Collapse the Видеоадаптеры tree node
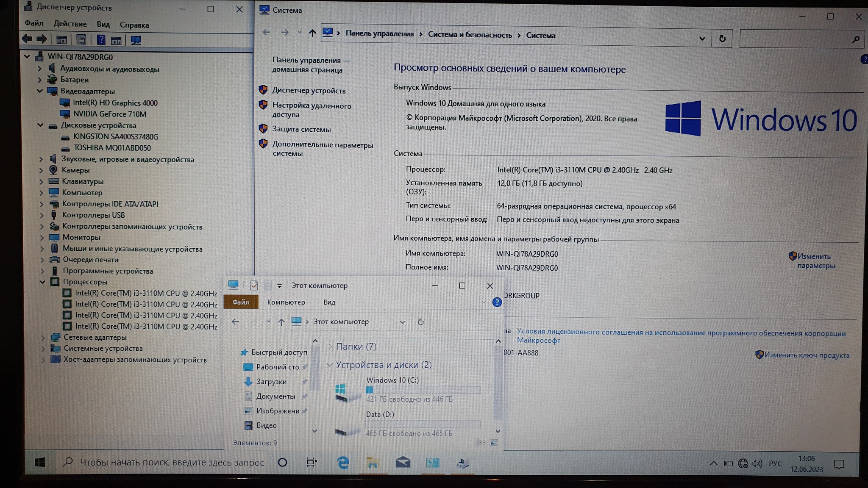This screenshot has height=488, width=868. pyautogui.click(x=40, y=91)
